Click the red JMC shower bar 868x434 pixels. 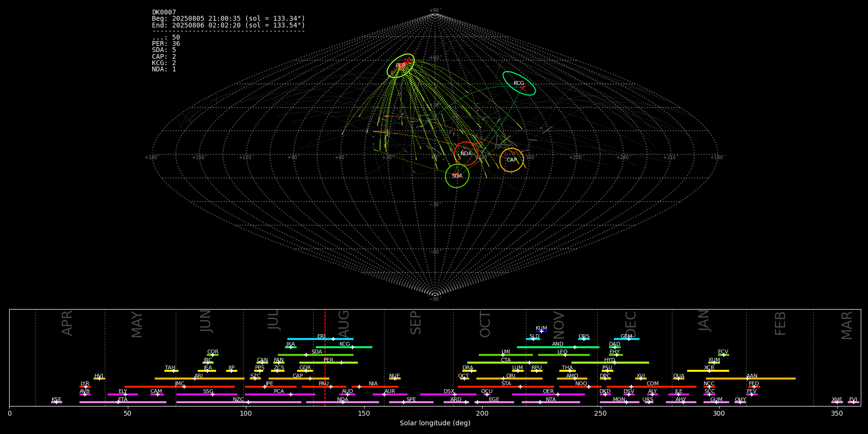[180, 386]
